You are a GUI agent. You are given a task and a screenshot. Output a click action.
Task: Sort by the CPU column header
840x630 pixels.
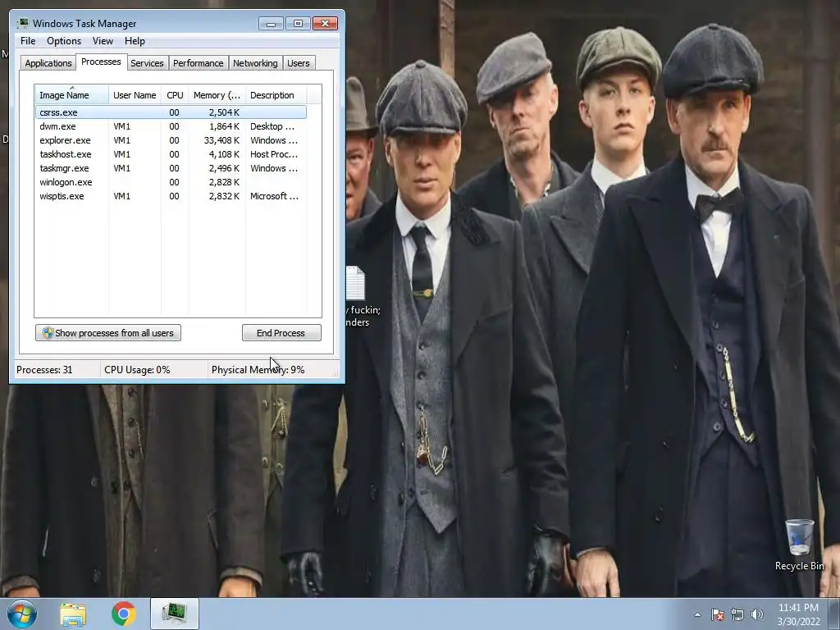pyautogui.click(x=175, y=95)
